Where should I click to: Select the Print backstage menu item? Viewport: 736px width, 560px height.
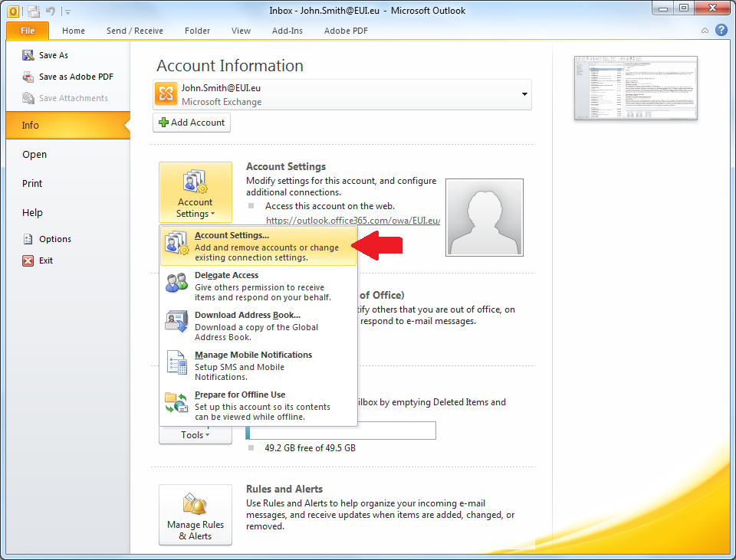tap(32, 184)
